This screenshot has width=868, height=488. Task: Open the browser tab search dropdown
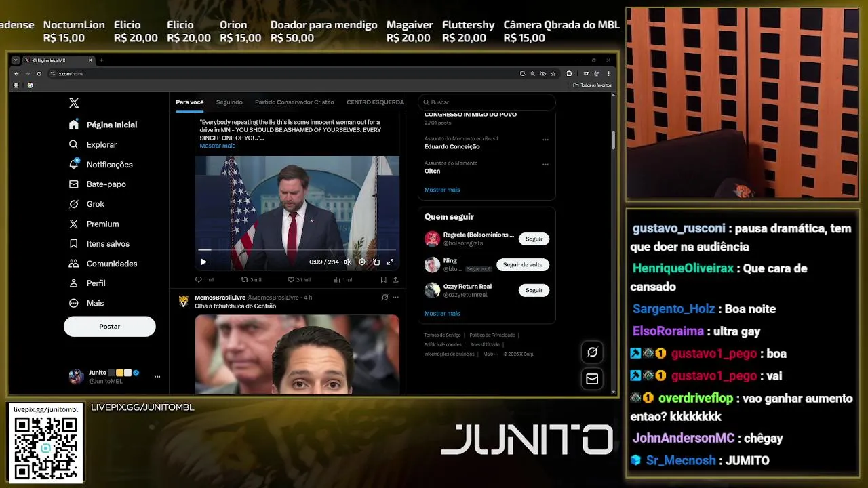16,60
